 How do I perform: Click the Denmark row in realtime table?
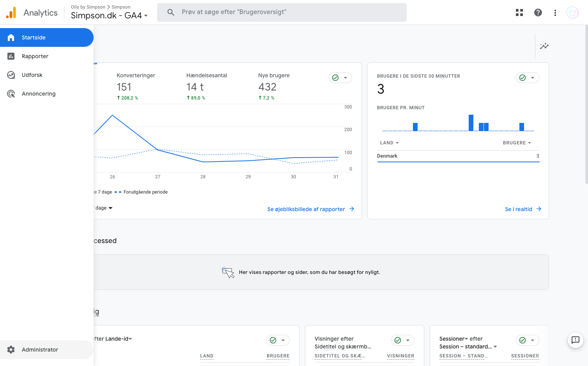click(x=458, y=156)
